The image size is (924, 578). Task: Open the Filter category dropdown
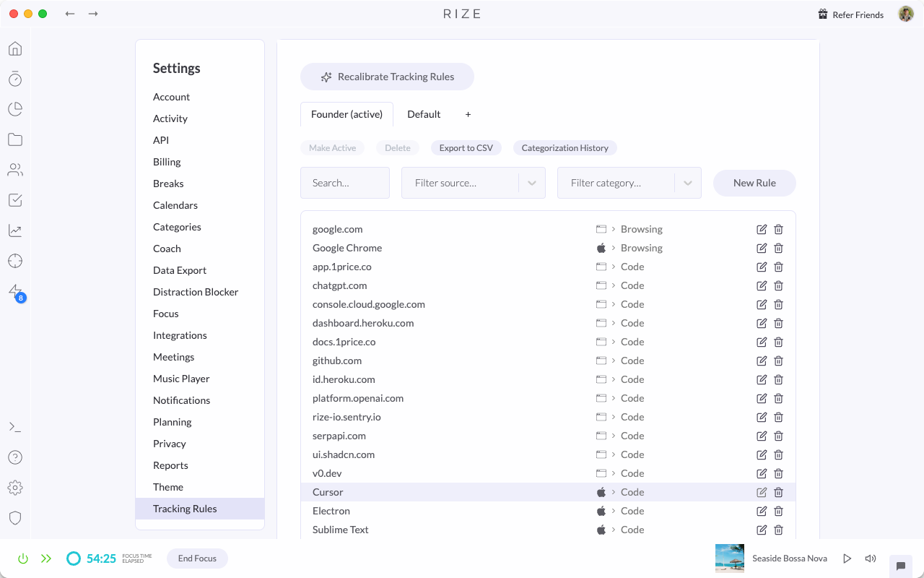point(629,183)
